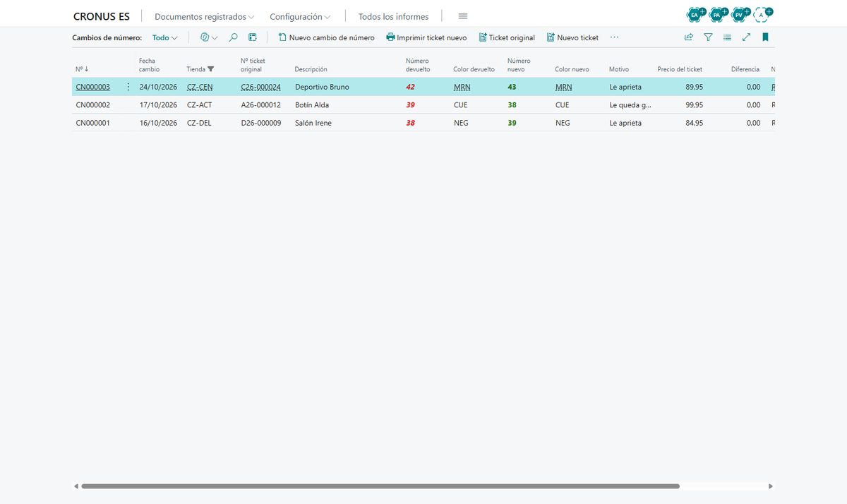Click the bookmark icon
This screenshot has width=847, height=504.
pos(765,37)
